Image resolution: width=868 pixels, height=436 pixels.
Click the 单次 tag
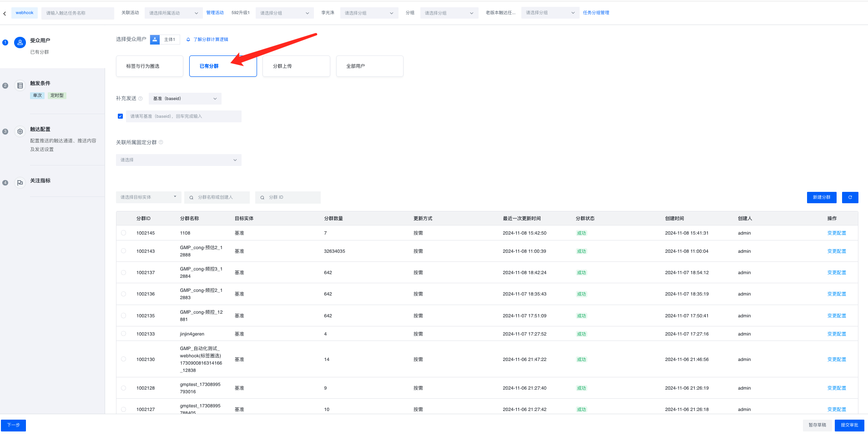point(37,95)
